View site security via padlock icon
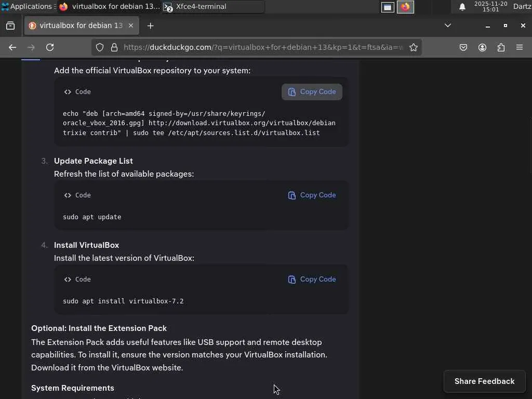Image resolution: width=532 pixels, height=399 pixels. (x=114, y=47)
